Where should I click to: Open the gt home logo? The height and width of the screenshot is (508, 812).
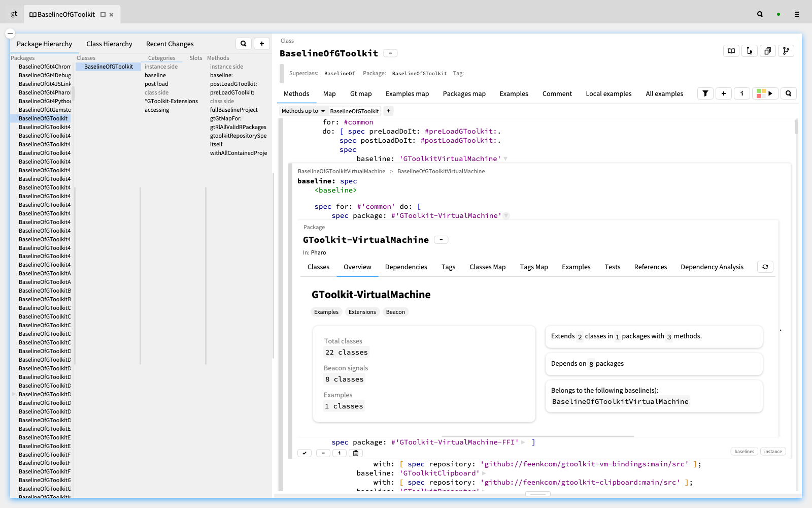[14, 14]
